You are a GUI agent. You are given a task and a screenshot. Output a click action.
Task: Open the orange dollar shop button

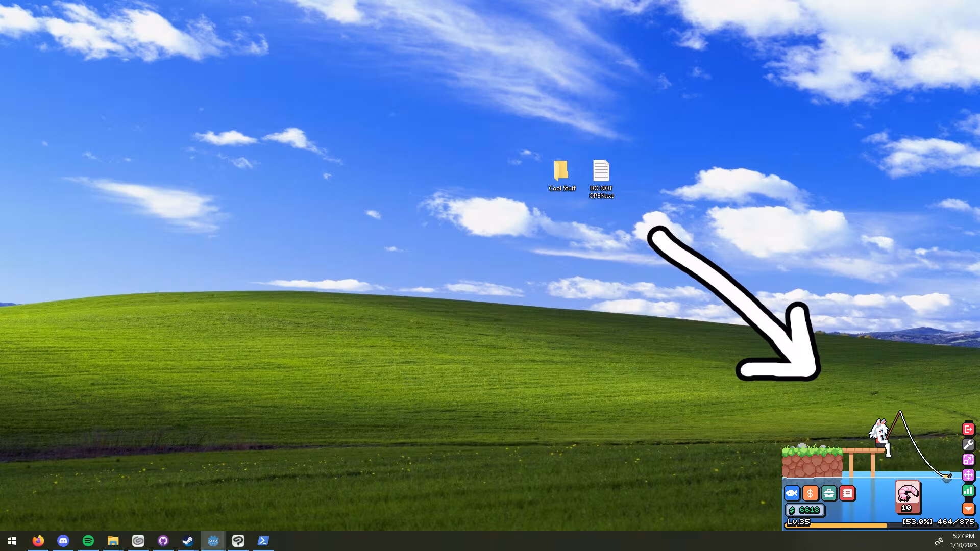pyautogui.click(x=810, y=493)
